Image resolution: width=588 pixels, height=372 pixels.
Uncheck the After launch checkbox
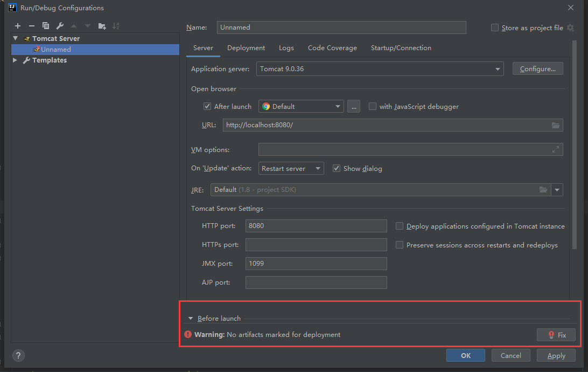pos(207,107)
